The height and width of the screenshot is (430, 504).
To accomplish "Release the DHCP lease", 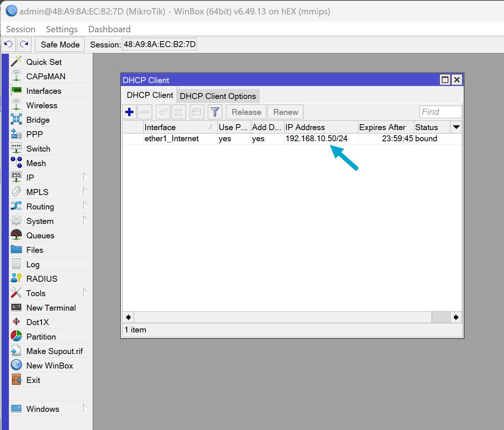I will point(246,112).
